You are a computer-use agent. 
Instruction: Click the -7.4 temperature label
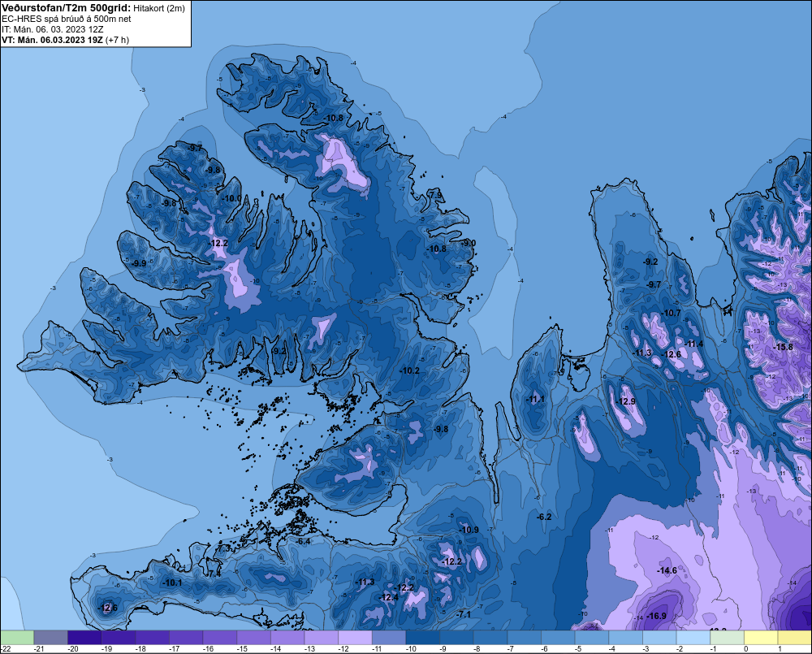pos(214,574)
